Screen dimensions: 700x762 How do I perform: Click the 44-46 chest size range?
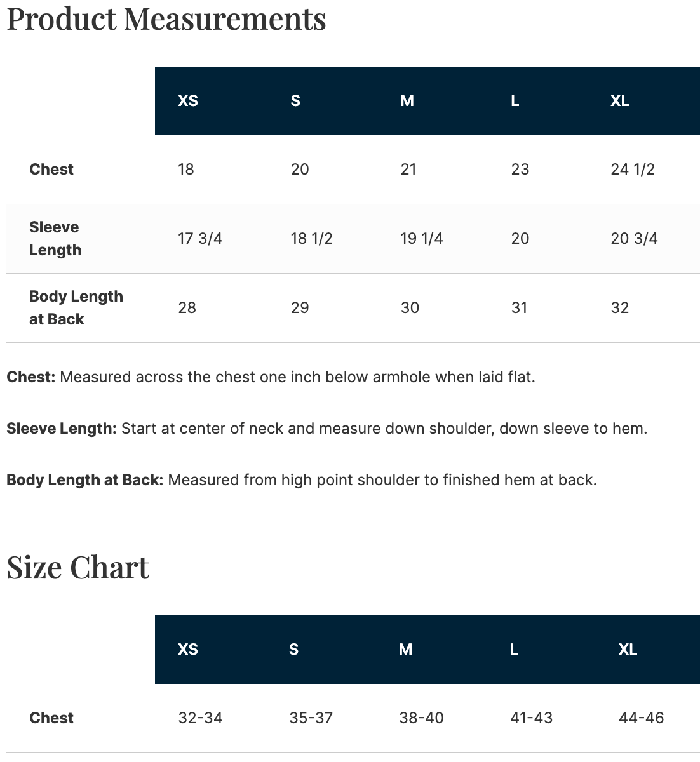(x=642, y=718)
